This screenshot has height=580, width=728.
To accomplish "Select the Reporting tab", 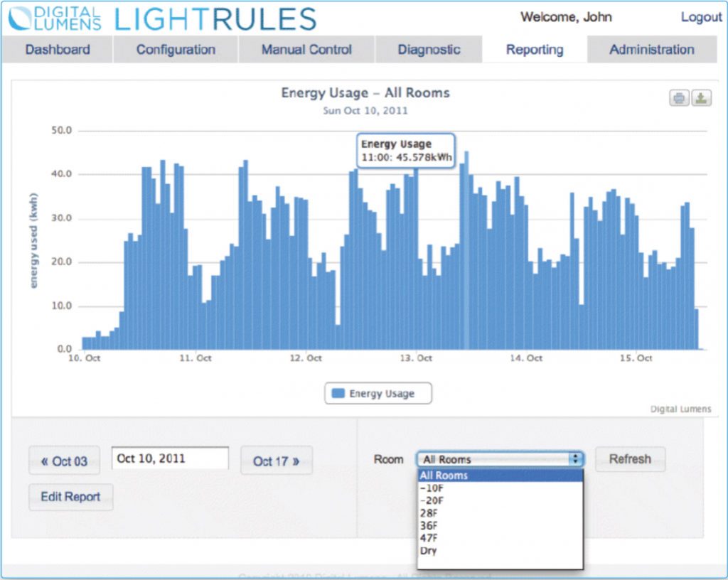I will (535, 50).
